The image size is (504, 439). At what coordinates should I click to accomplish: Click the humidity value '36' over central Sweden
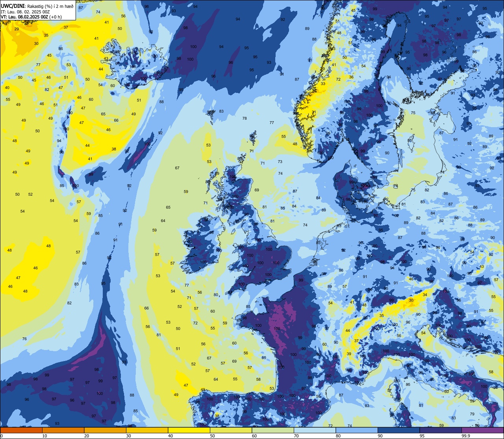[351, 77]
